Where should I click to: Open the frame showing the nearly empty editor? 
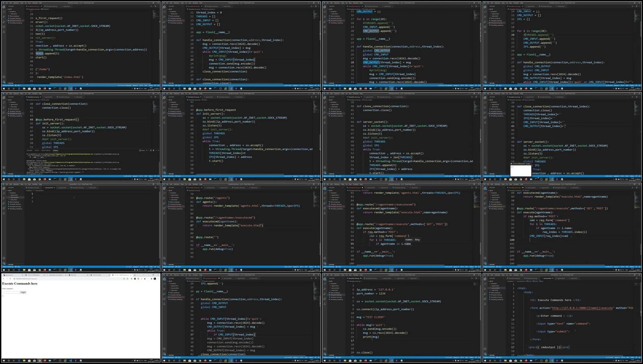click(x=81, y=227)
